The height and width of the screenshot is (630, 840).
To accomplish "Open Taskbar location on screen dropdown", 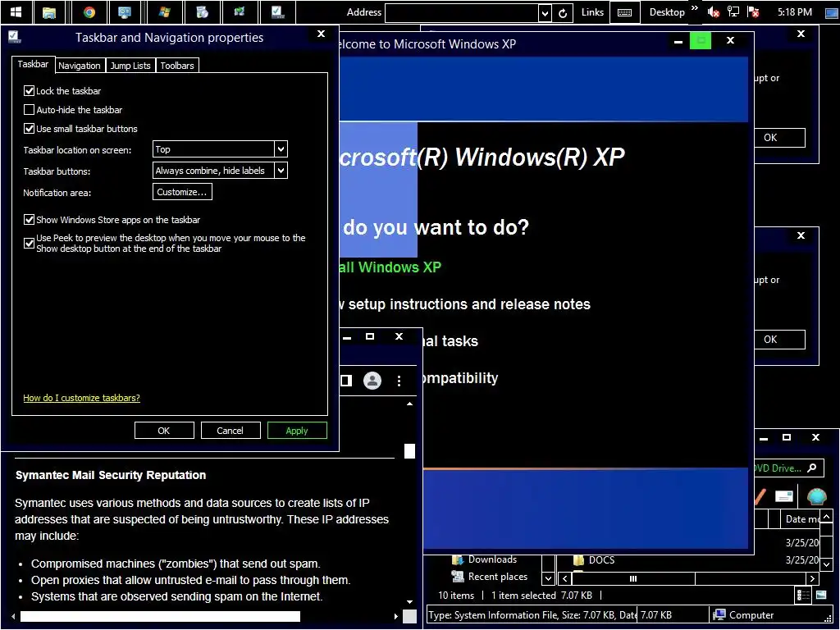I will pos(220,149).
